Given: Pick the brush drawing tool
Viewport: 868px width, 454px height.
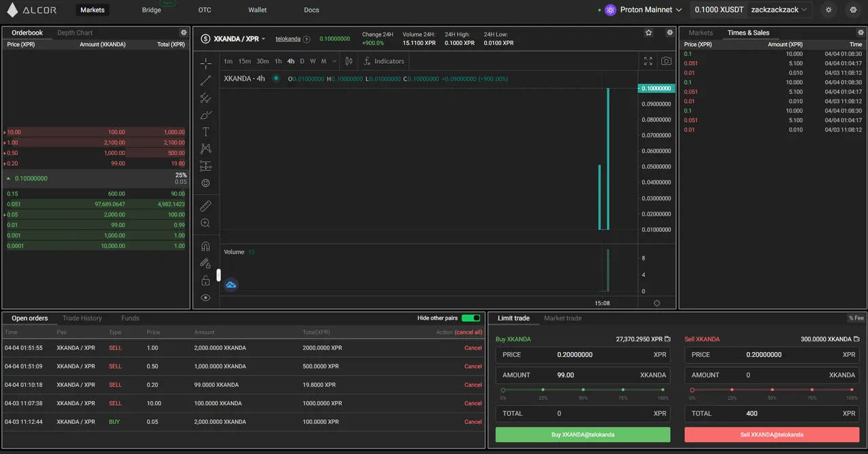Looking at the screenshot, I should coord(206,115).
